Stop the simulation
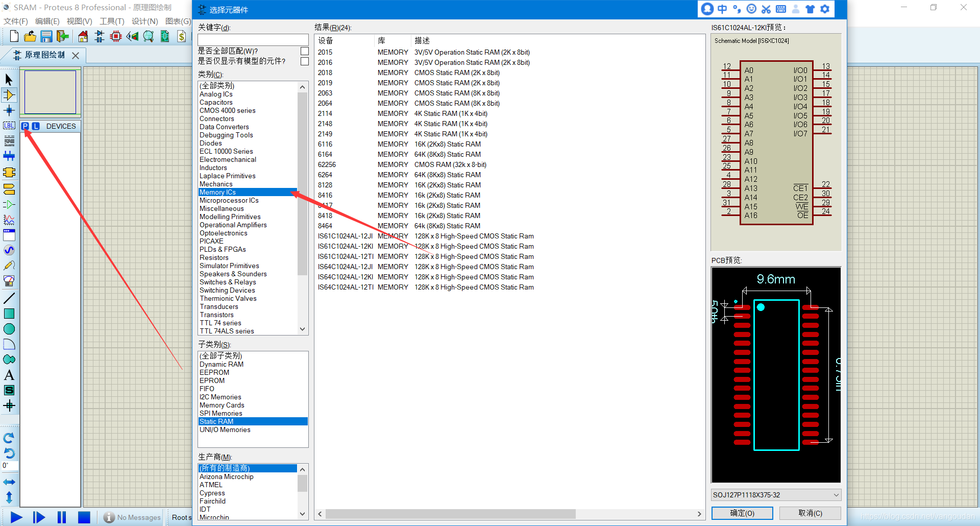The width and height of the screenshot is (980, 526). (x=84, y=517)
